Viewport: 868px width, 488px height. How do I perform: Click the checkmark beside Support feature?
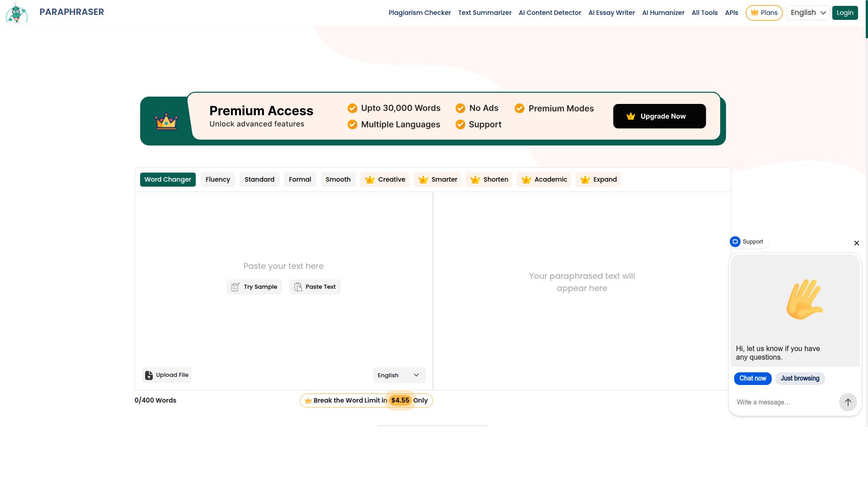click(x=460, y=125)
